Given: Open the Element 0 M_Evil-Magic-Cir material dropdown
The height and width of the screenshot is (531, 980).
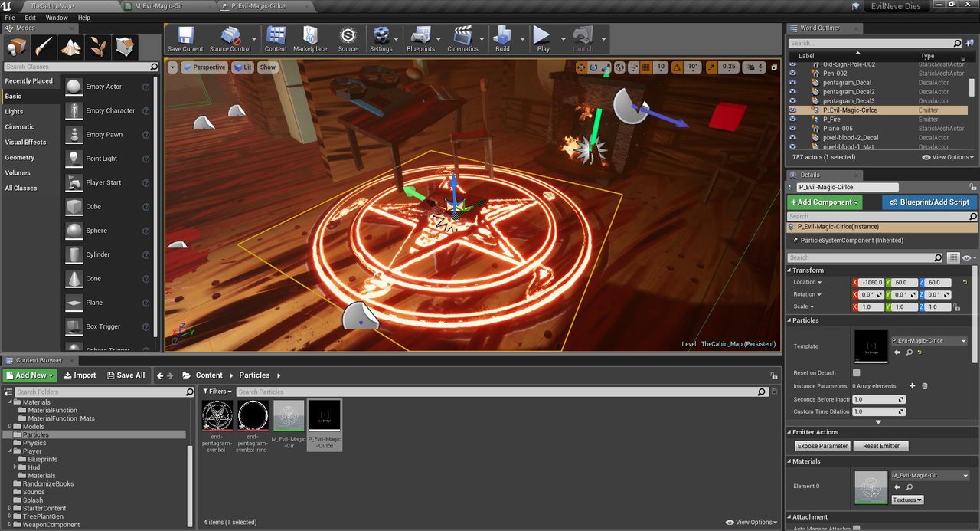Looking at the screenshot, I should (x=929, y=475).
